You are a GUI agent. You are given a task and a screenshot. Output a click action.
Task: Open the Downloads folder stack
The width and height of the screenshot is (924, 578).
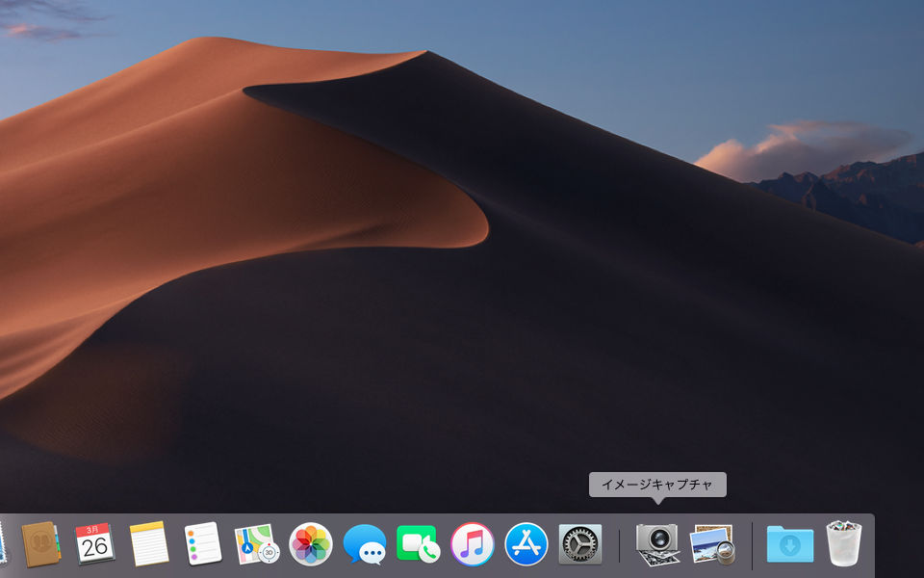[x=789, y=543]
